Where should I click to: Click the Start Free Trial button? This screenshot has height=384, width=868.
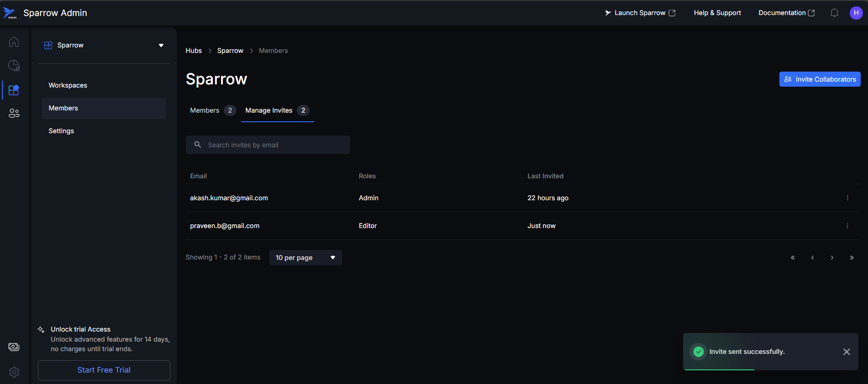104,370
